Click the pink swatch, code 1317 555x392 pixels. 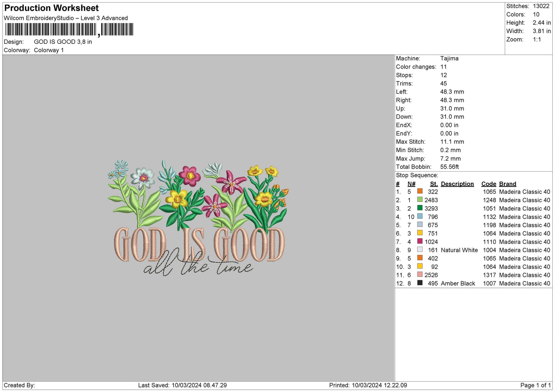pyautogui.click(x=420, y=275)
